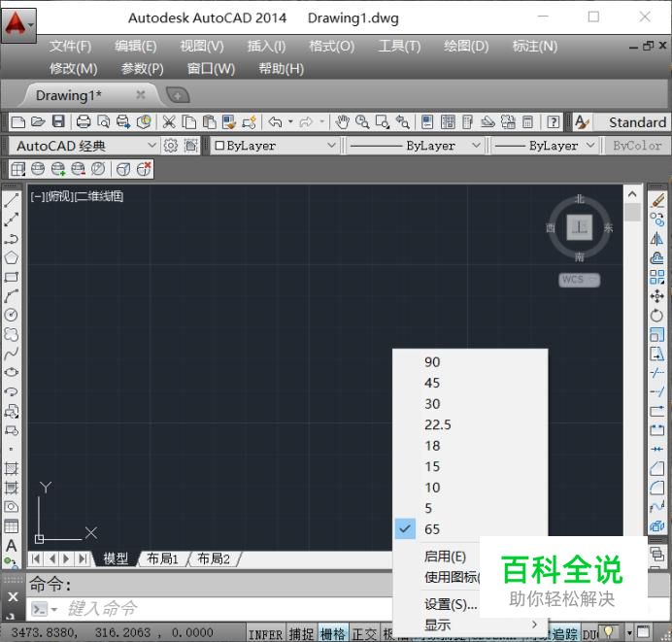Open the AutoCAD application menu button
672x642 pixels.
coord(18,25)
